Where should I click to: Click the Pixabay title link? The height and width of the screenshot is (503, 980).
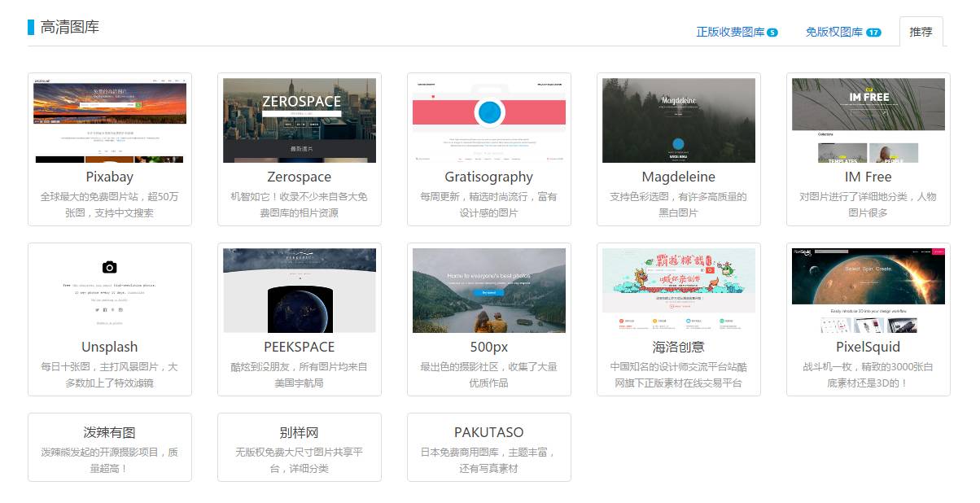coord(110,177)
